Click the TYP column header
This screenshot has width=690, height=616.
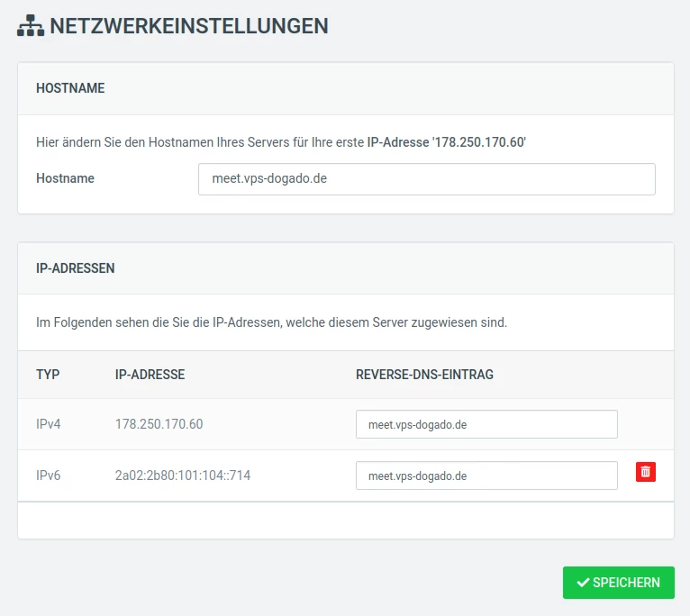click(48, 375)
